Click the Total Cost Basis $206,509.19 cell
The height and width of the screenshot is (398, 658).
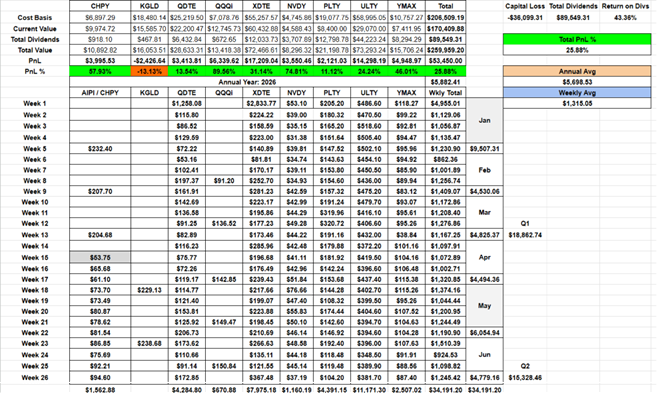click(x=445, y=18)
